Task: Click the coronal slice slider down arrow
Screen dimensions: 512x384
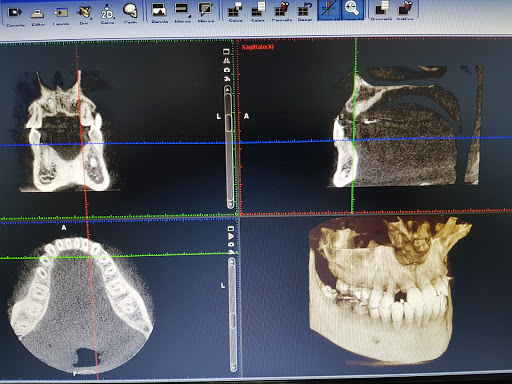Action: point(230,204)
